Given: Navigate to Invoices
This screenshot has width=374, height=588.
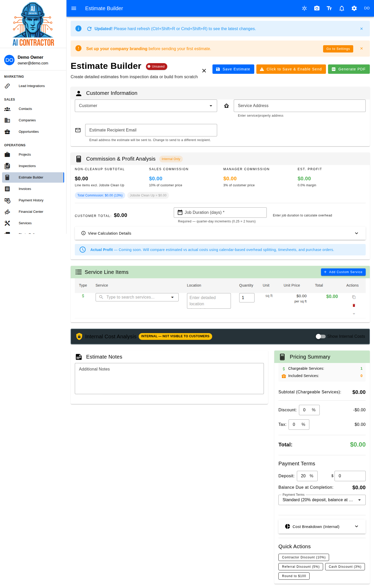Looking at the screenshot, I should pyautogui.click(x=33, y=189).
